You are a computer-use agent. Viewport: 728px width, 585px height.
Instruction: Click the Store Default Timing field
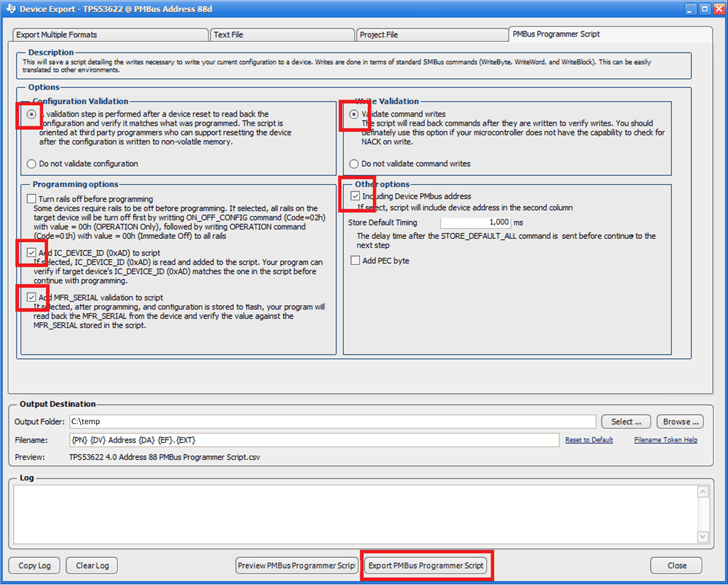[x=475, y=222]
